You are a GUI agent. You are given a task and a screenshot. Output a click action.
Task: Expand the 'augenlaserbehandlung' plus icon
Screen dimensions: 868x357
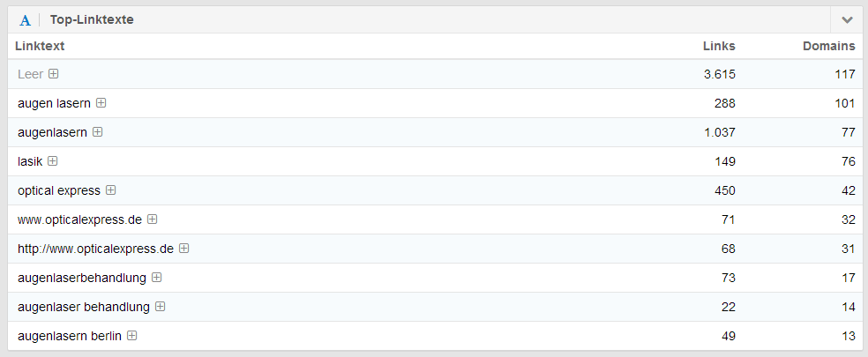[x=157, y=278]
